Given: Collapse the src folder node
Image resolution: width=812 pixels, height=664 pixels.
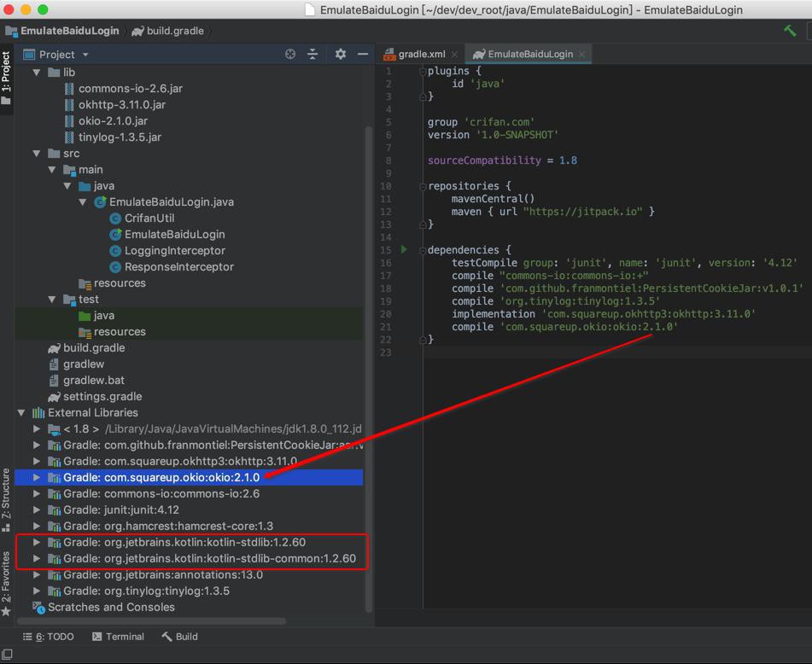Looking at the screenshot, I should [37, 154].
